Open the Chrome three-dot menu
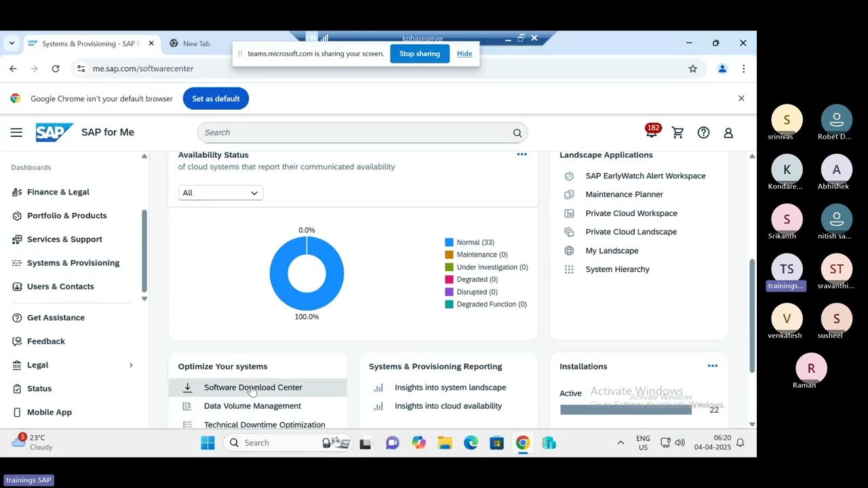The height and width of the screenshot is (488, 868). (743, 68)
